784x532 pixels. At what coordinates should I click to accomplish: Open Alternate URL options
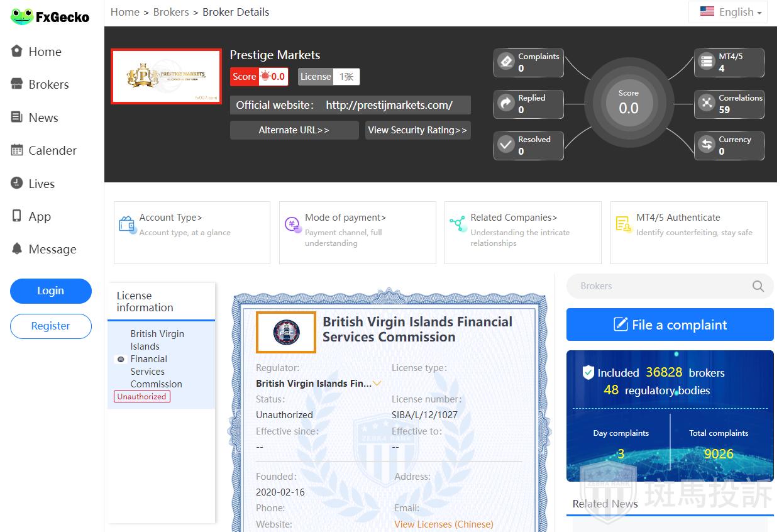pos(294,130)
